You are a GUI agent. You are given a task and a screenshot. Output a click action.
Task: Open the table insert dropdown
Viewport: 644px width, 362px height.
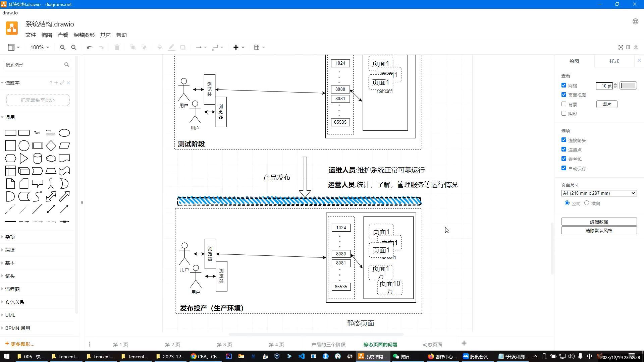(x=259, y=47)
